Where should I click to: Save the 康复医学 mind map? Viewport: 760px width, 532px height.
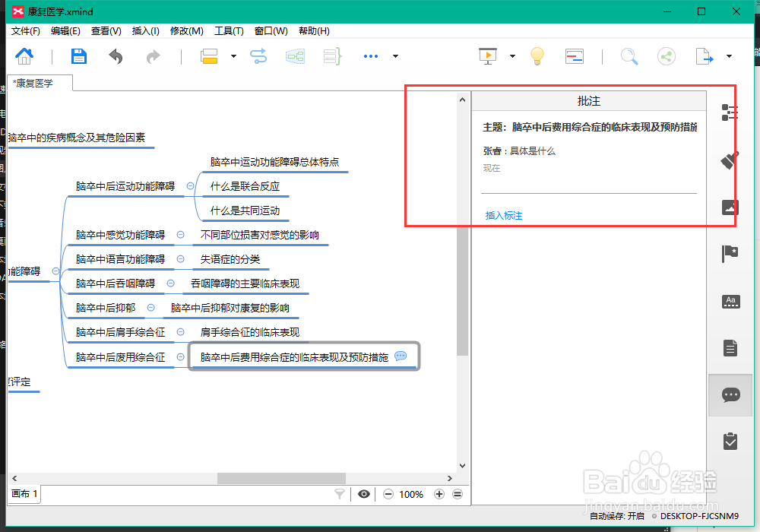coord(78,55)
